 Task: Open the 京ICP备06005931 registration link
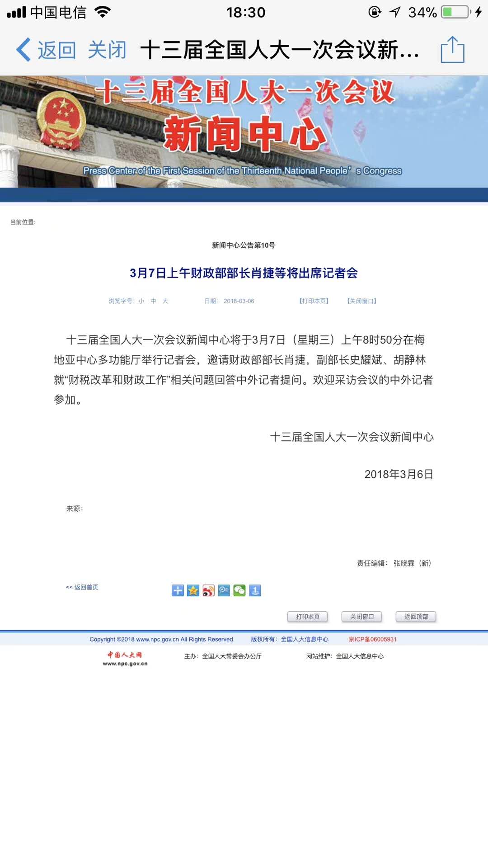click(x=372, y=639)
